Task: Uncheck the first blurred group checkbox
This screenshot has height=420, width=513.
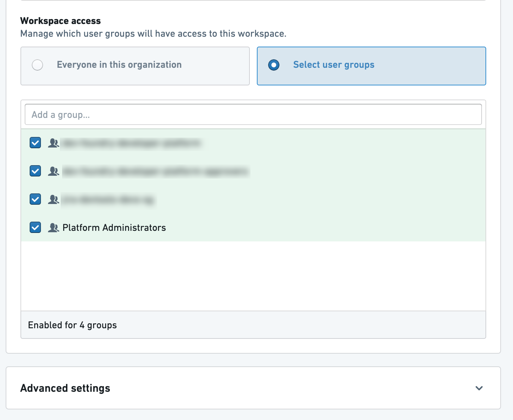Action: (35, 143)
